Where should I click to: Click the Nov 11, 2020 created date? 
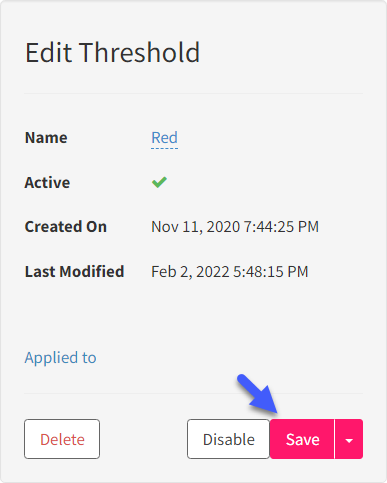point(196,227)
